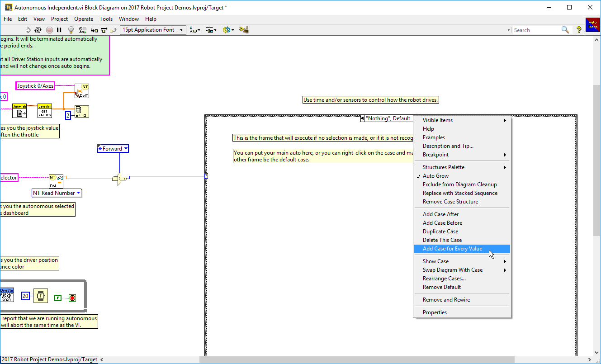Toggle the Auto Grow checked option
601x364 pixels.
[462, 176]
